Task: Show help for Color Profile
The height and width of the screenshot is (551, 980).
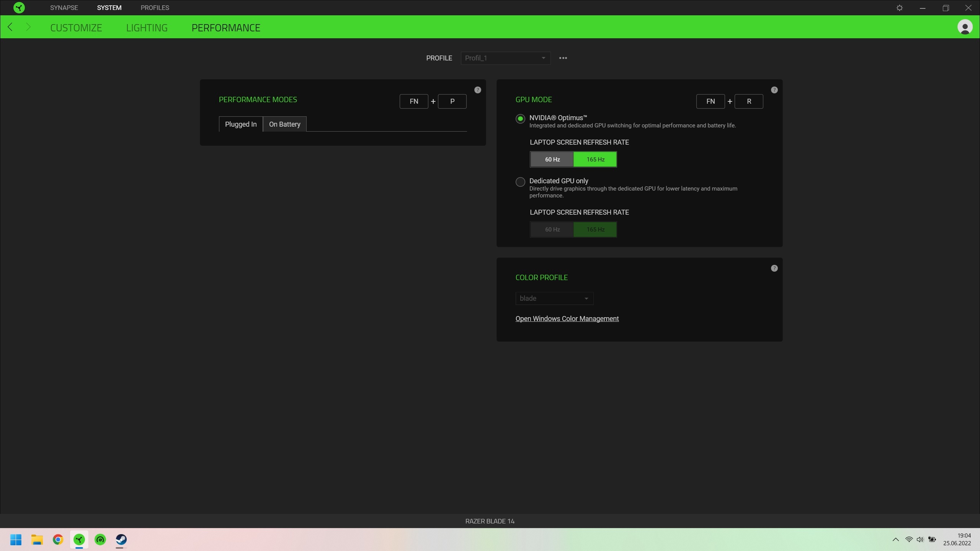Action: [x=774, y=268]
